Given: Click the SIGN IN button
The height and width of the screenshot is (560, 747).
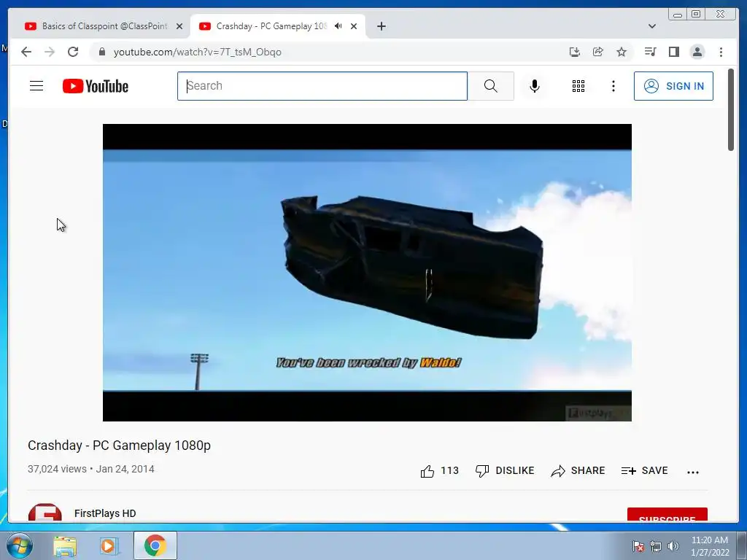Looking at the screenshot, I should tap(673, 86).
